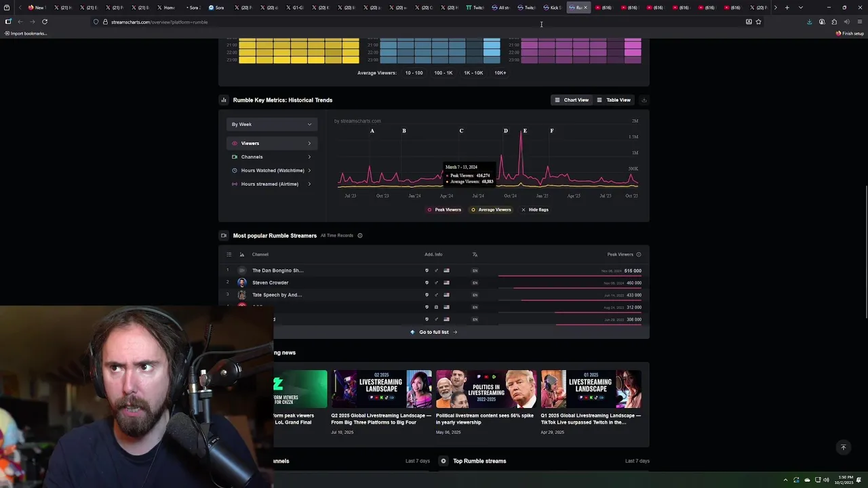
Task: Switch to the New browser tab at far left
Action: tap(35, 7)
